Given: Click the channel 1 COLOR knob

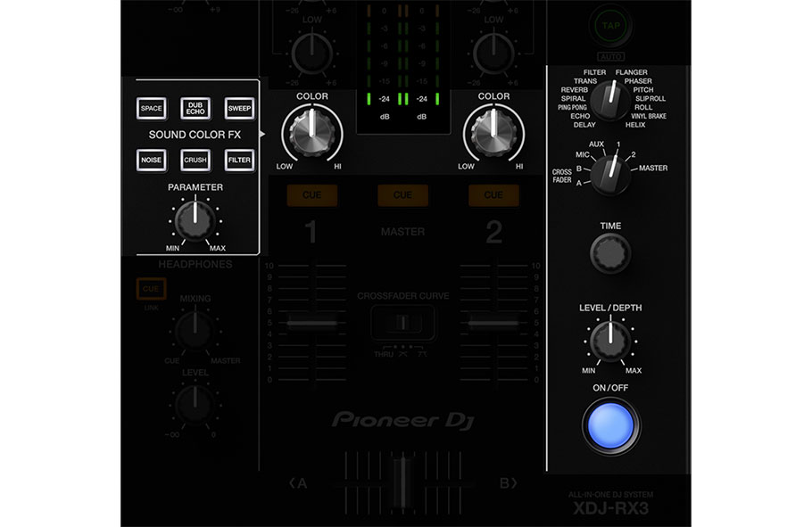Looking at the screenshot, I should pyautogui.click(x=311, y=133).
